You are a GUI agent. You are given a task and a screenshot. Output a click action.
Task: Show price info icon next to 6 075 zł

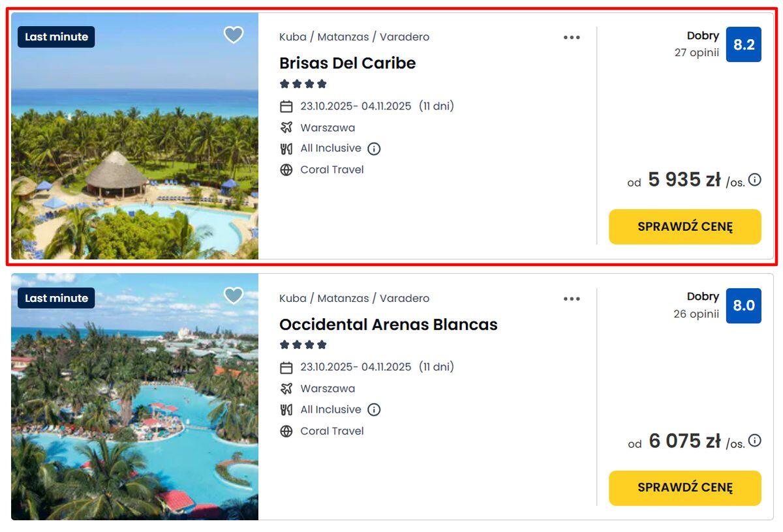tap(755, 441)
